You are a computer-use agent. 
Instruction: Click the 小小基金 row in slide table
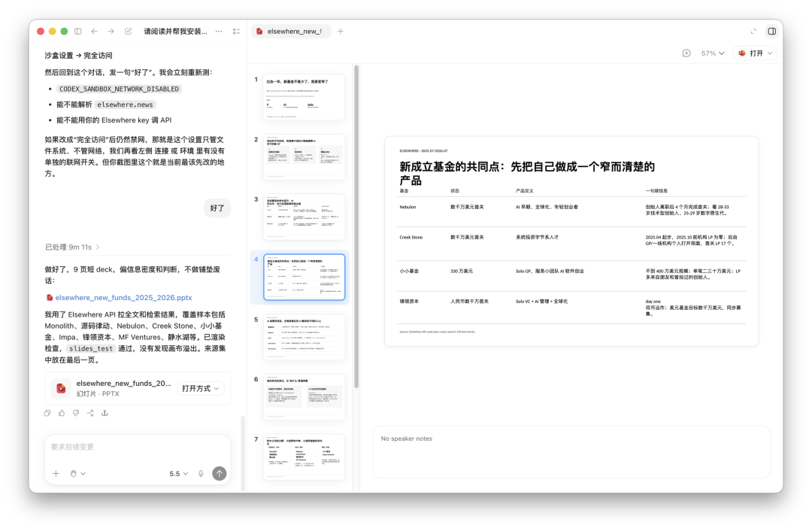point(571,275)
